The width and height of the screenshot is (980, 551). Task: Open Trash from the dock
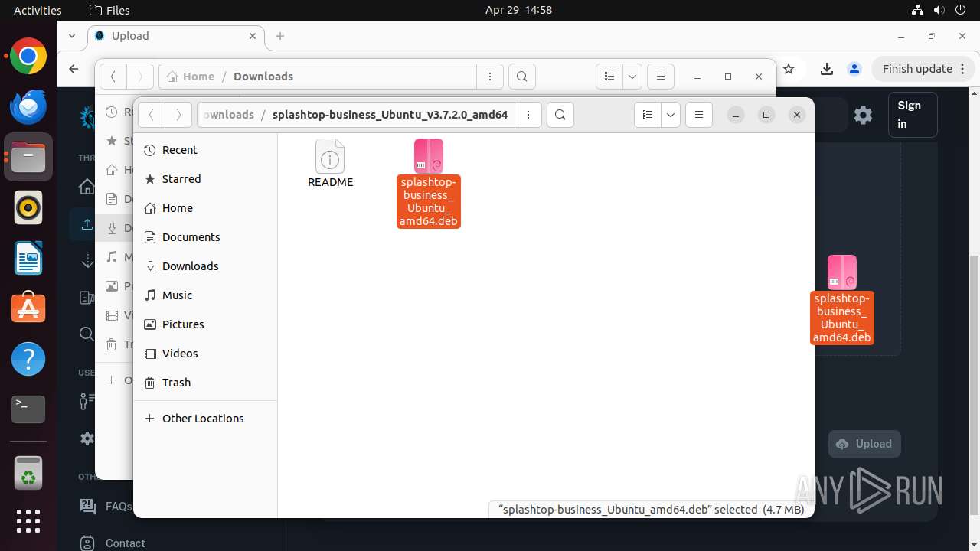(x=28, y=474)
